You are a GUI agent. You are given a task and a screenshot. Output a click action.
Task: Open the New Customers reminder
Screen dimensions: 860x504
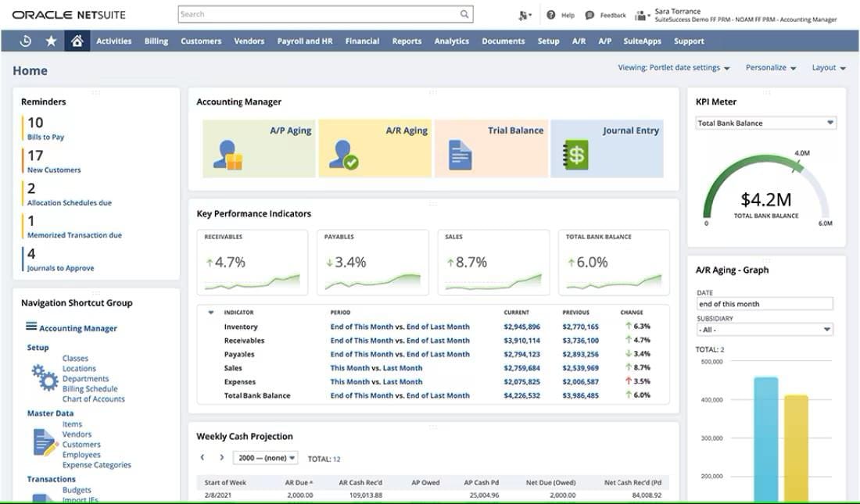[54, 170]
